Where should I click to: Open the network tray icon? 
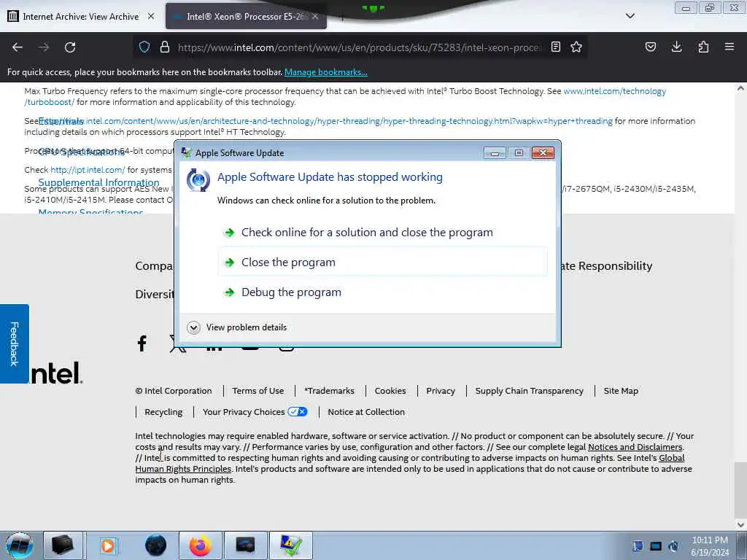[x=656, y=546]
